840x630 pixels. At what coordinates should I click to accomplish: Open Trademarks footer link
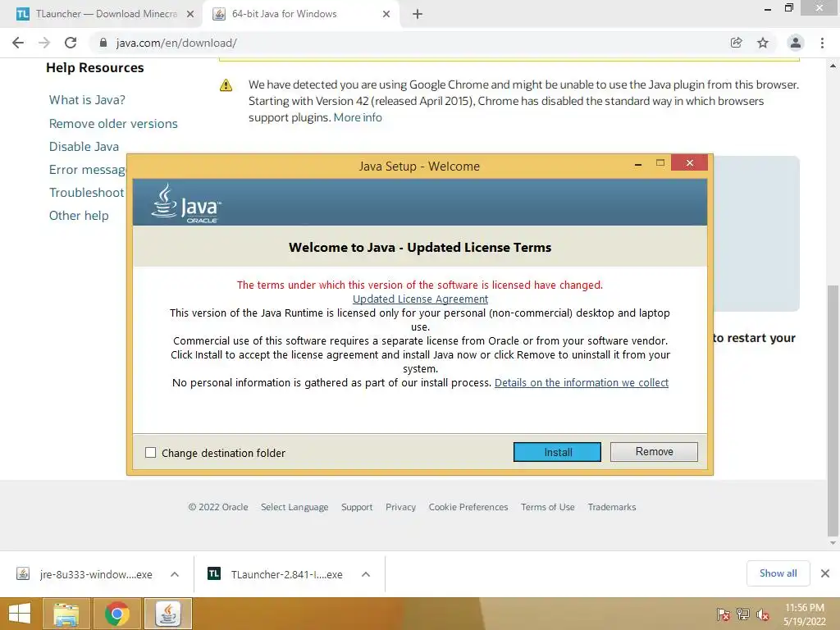[612, 507]
